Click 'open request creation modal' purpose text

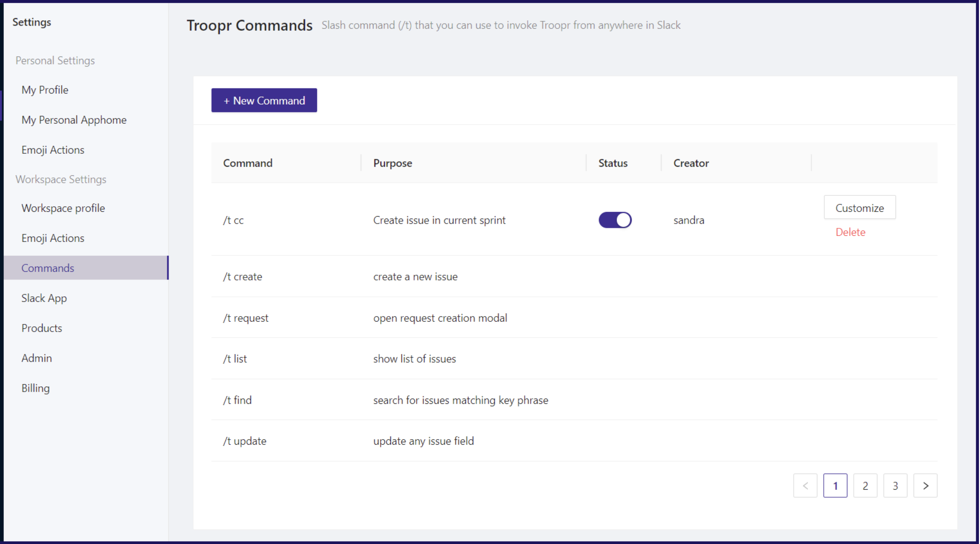440,318
